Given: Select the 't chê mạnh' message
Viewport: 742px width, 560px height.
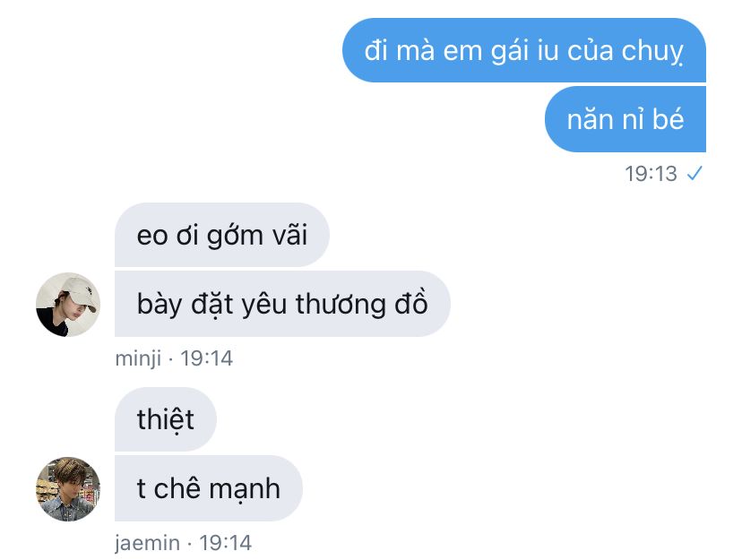Looking at the screenshot, I should point(209,488).
